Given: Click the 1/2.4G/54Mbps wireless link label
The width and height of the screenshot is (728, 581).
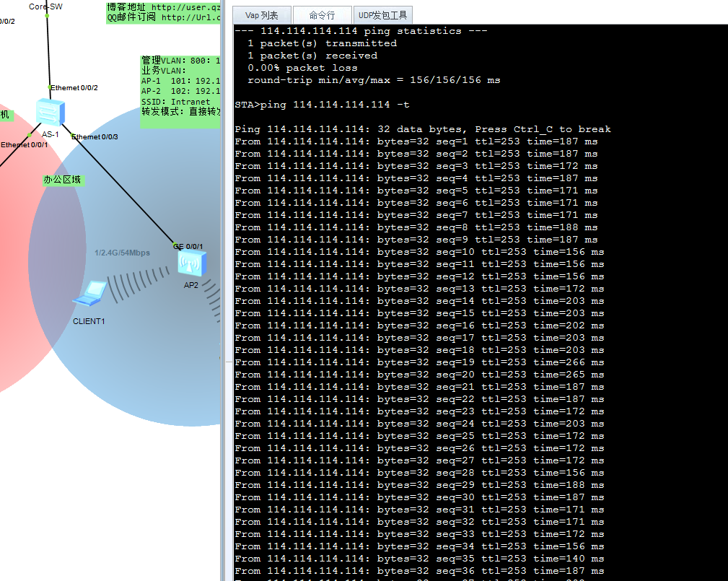Looking at the screenshot, I should point(122,253).
